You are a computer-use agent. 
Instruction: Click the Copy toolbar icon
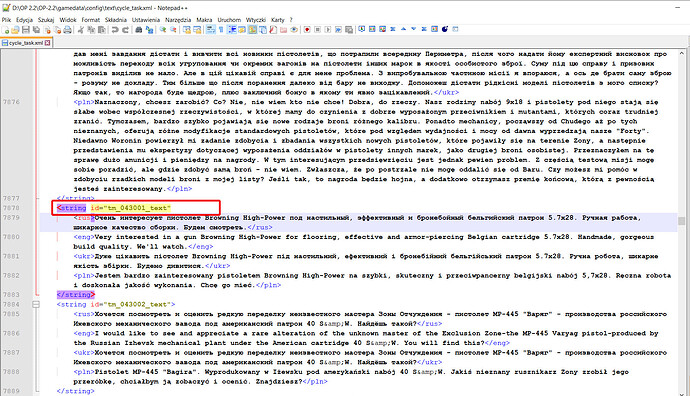tap(91, 29)
